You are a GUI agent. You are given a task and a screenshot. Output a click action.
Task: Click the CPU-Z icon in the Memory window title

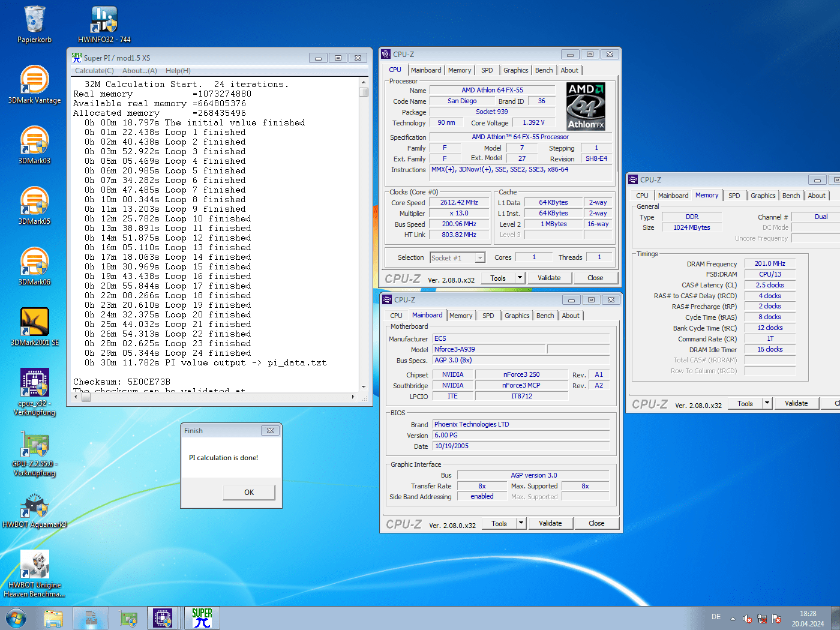click(x=633, y=179)
